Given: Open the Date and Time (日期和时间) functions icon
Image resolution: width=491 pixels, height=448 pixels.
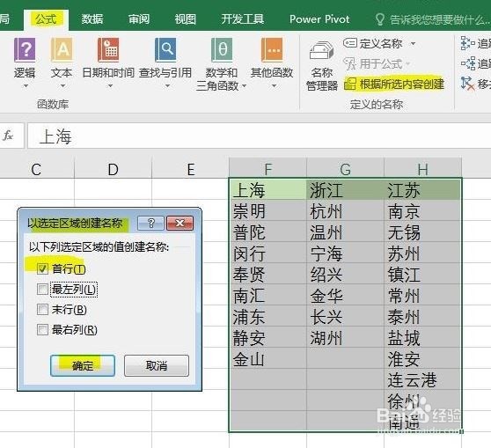Looking at the screenshot, I should (108, 50).
